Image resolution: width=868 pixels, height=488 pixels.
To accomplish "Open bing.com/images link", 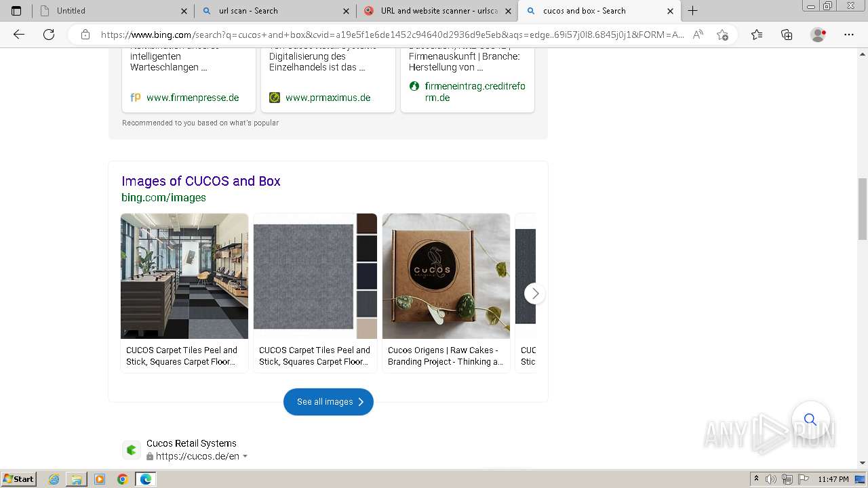I will [163, 197].
